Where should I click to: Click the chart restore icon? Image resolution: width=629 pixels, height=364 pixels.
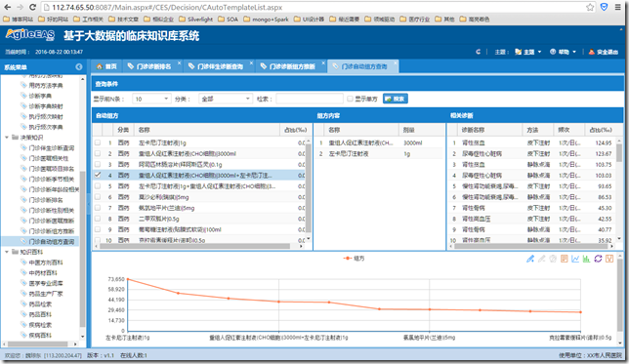[x=598, y=259]
